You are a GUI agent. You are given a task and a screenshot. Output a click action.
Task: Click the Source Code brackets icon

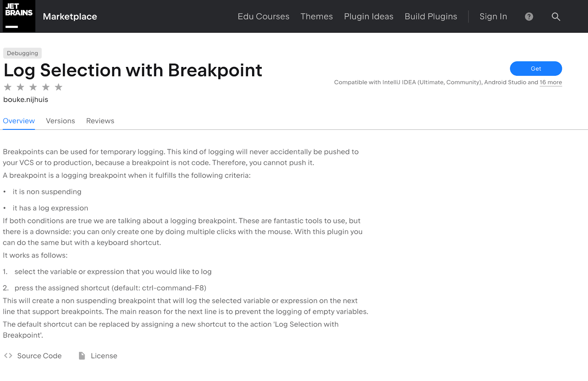click(8, 356)
